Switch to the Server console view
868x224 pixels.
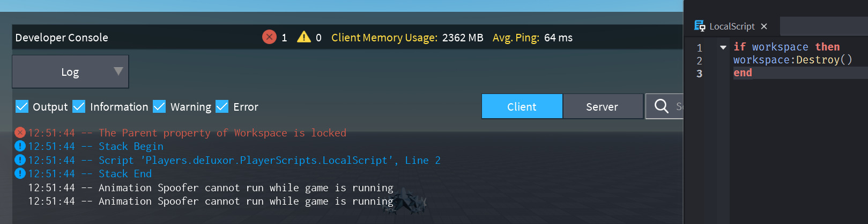pyautogui.click(x=602, y=106)
